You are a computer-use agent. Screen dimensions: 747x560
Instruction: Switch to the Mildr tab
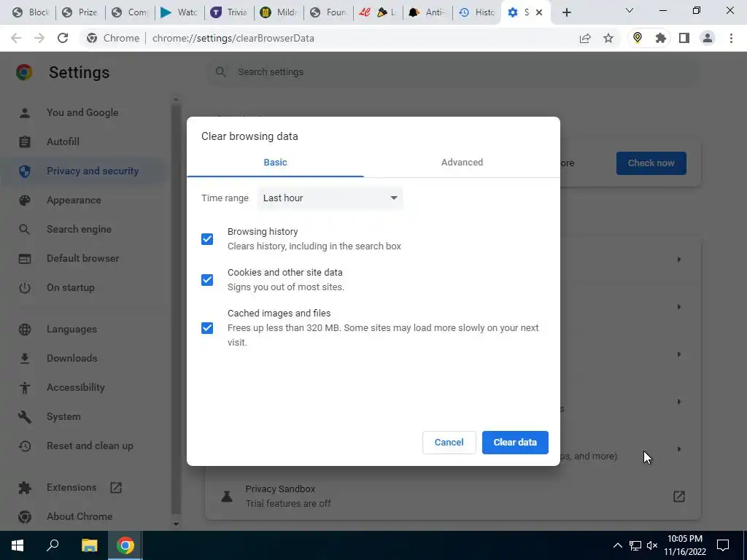(279, 12)
